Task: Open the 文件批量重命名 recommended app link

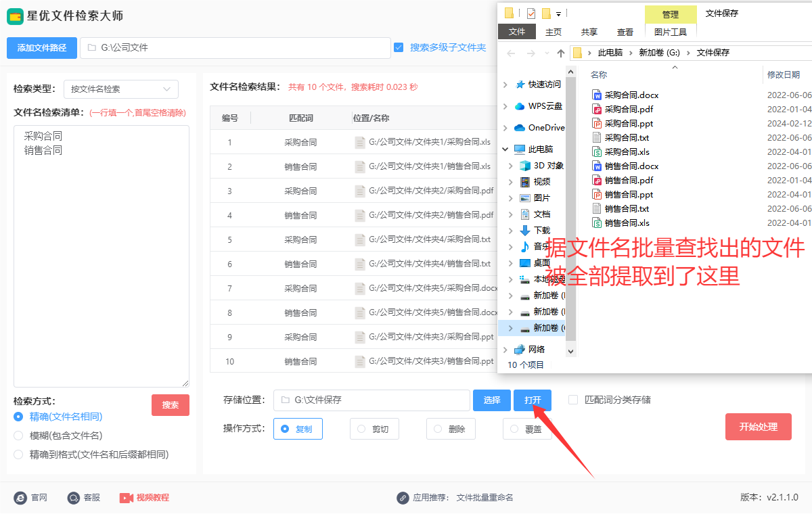Action: tap(485, 498)
